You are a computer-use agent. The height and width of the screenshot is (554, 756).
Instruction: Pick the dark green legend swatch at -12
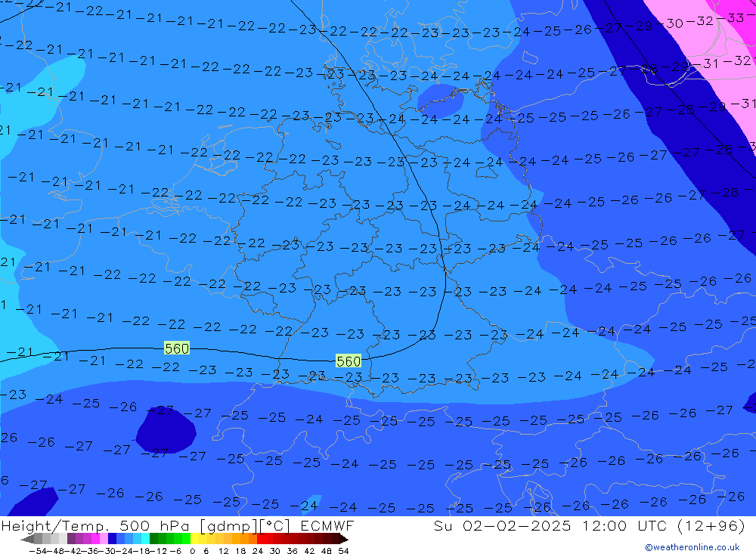click(x=153, y=539)
